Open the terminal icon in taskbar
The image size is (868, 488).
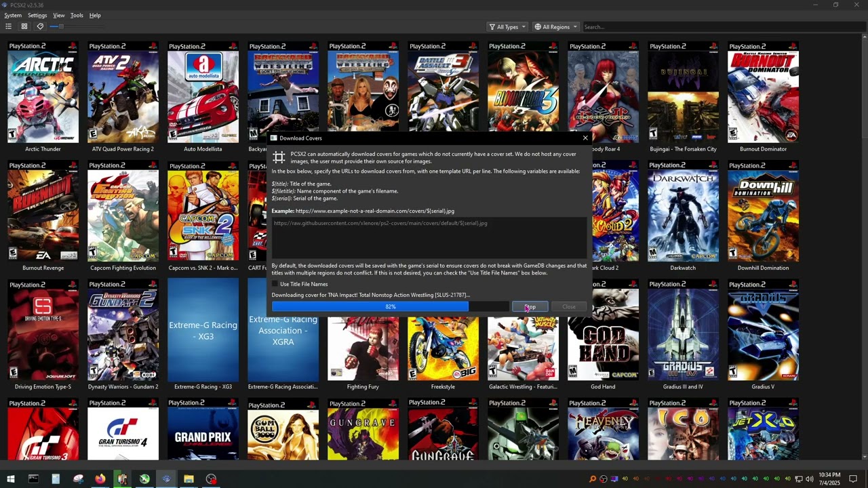point(33,479)
